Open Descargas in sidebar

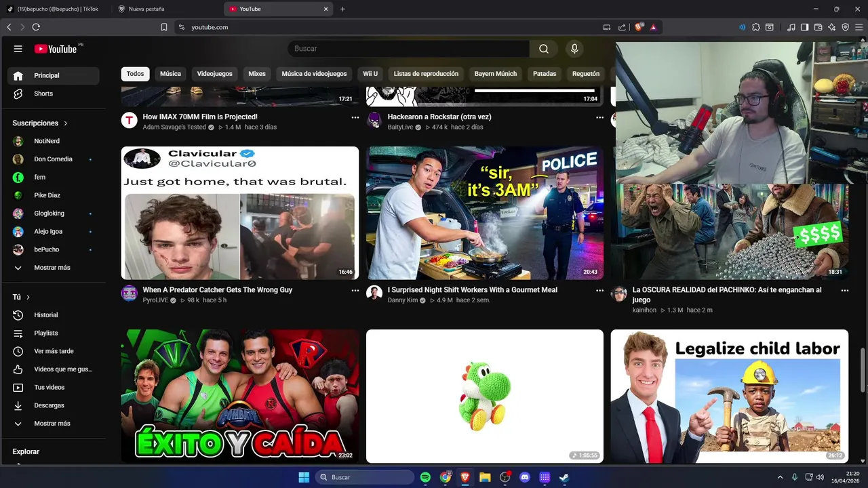point(53,405)
